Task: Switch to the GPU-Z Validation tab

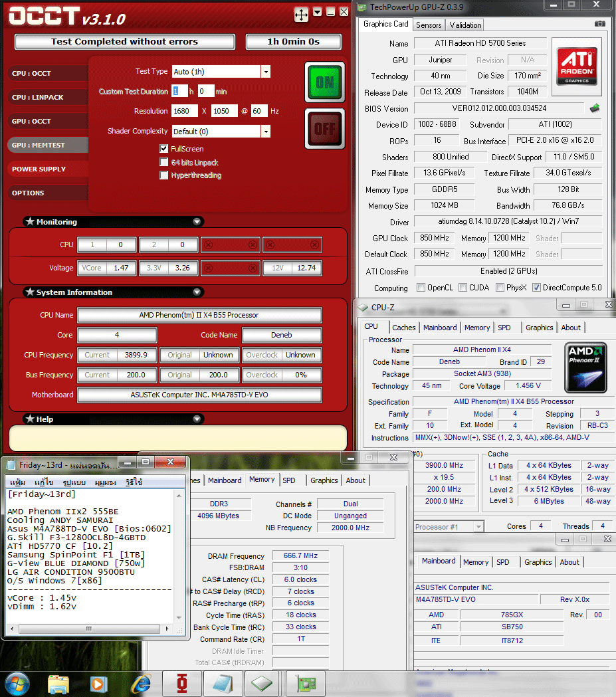Action: 465,25
